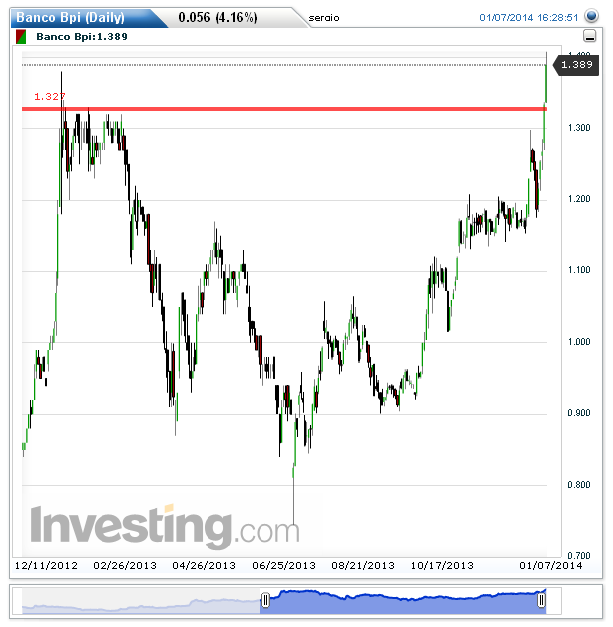The height and width of the screenshot is (627, 613).
Task: Click the 1.300 price axis label
Action: tap(579, 128)
